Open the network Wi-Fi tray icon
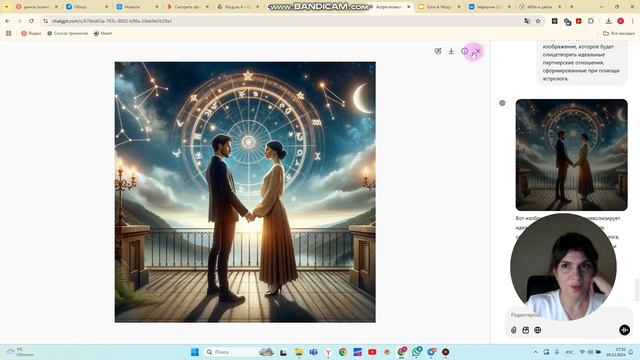This screenshot has width=640, height=360. [582, 352]
